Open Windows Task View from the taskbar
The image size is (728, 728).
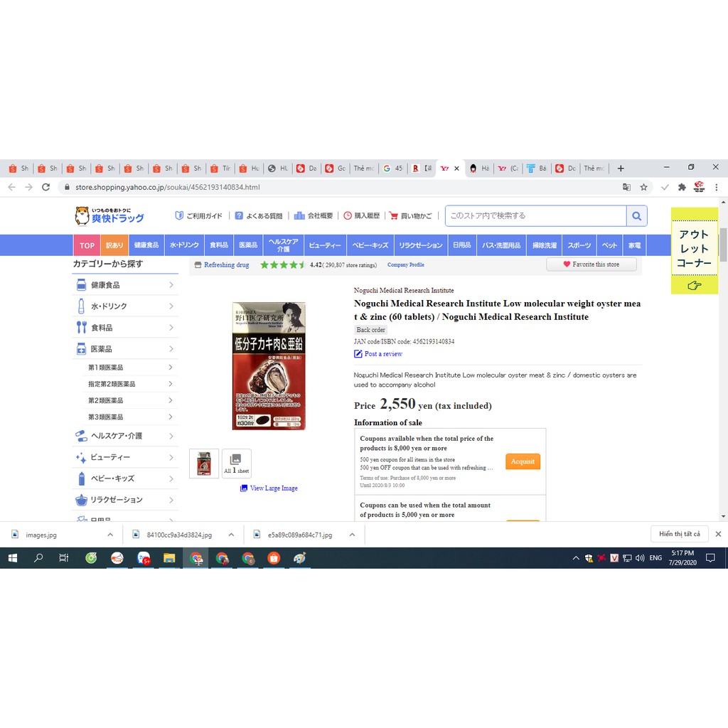pos(64,558)
